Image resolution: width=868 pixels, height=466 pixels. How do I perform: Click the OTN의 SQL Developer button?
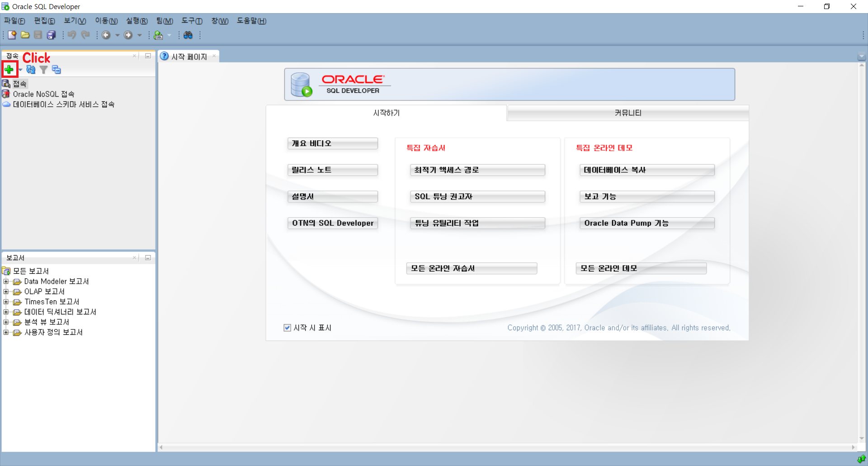[x=333, y=223]
